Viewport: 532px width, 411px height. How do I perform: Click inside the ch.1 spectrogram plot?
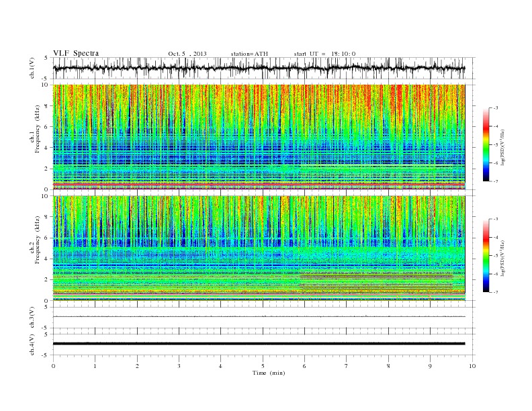259,137
